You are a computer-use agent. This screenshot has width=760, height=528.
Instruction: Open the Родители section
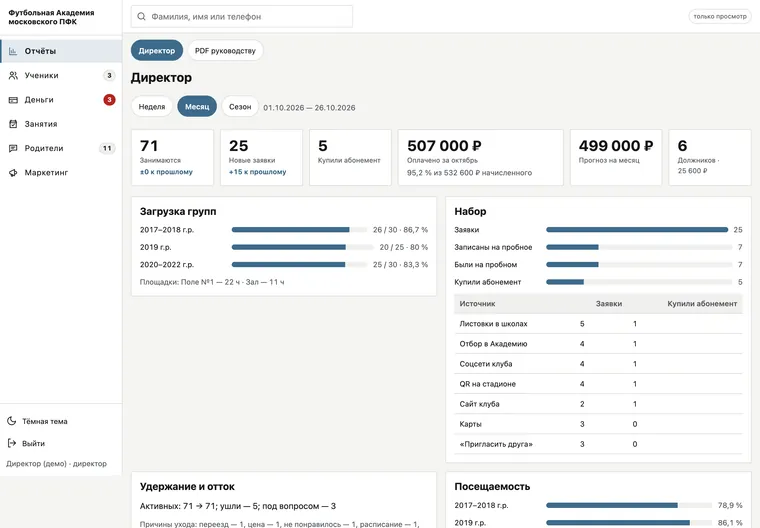coord(61,148)
